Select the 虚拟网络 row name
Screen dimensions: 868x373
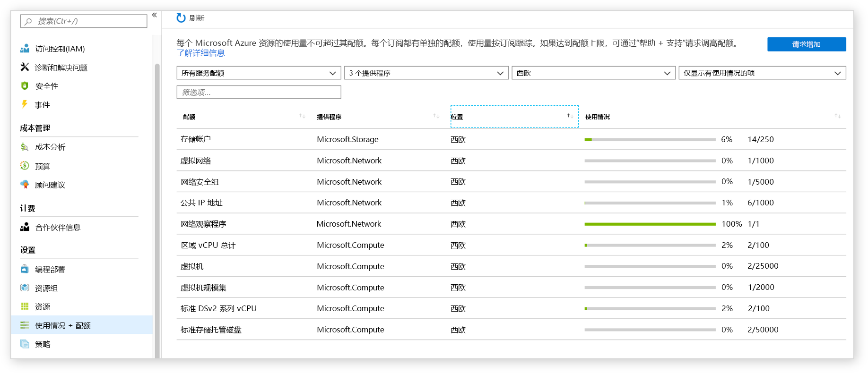pos(196,161)
